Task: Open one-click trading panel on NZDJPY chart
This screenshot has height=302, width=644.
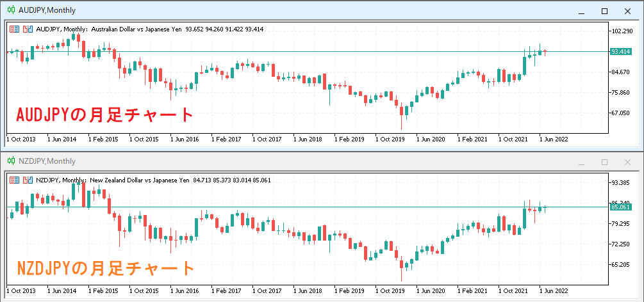Action: tap(14, 180)
